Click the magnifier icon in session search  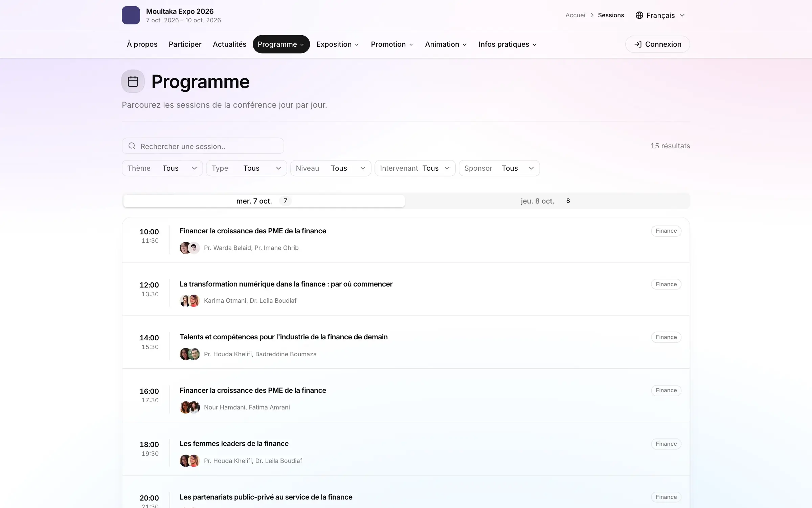pyautogui.click(x=132, y=146)
